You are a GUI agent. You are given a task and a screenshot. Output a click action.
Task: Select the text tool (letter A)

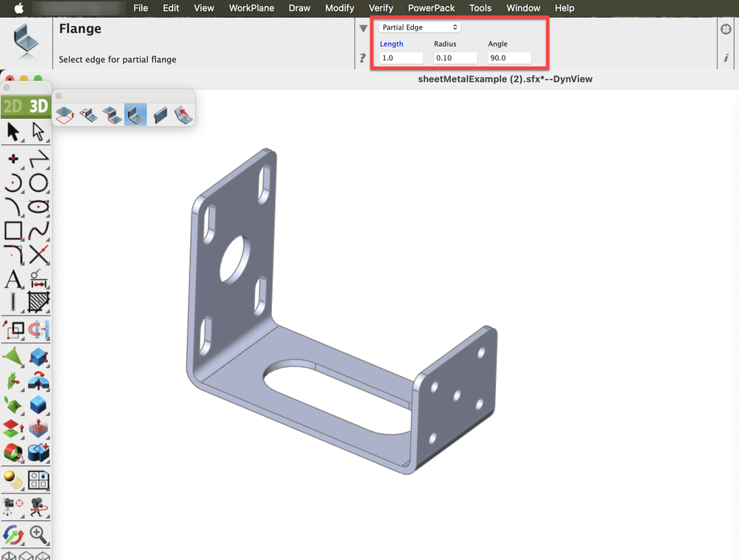pyautogui.click(x=13, y=279)
